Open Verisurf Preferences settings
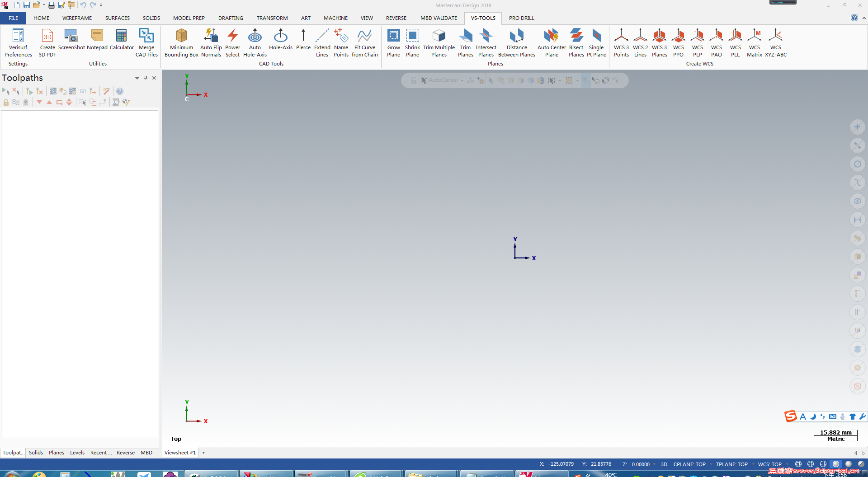 [18, 42]
